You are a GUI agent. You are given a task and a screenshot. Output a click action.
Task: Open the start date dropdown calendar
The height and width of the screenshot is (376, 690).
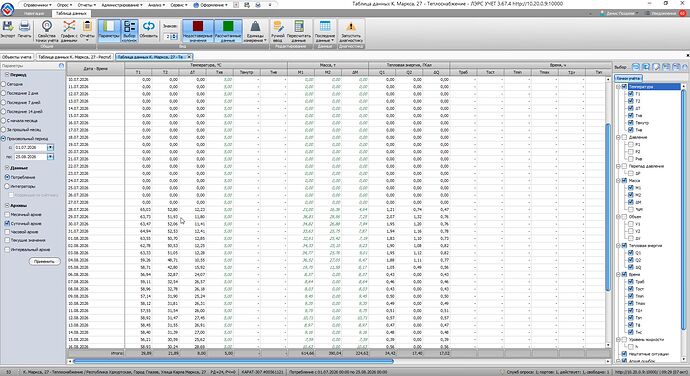(51, 147)
